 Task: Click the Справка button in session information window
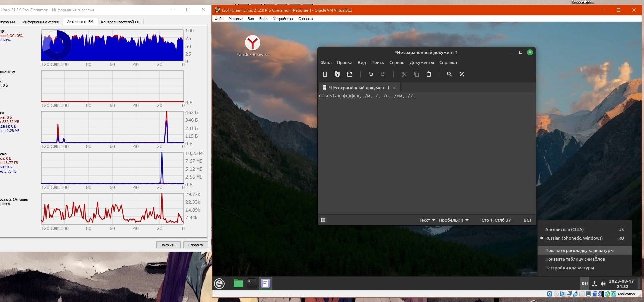(x=196, y=245)
